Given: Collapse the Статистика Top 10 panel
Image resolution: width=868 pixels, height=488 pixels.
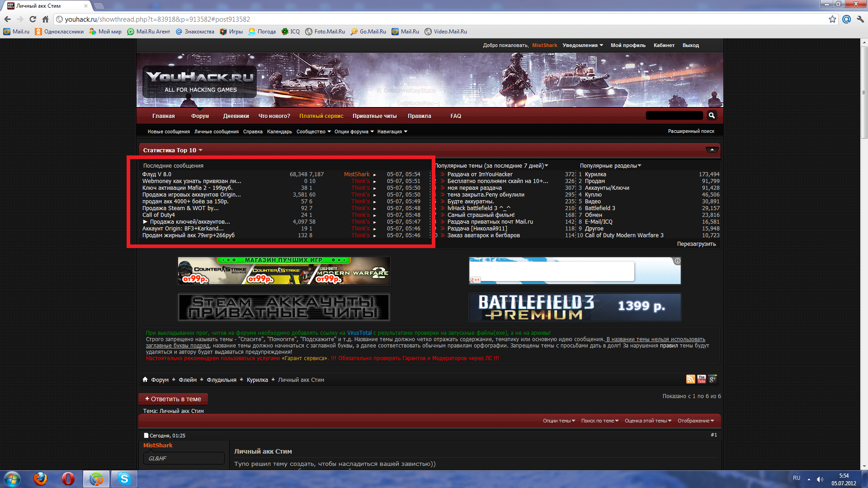Looking at the screenshot, I should 712,150.
